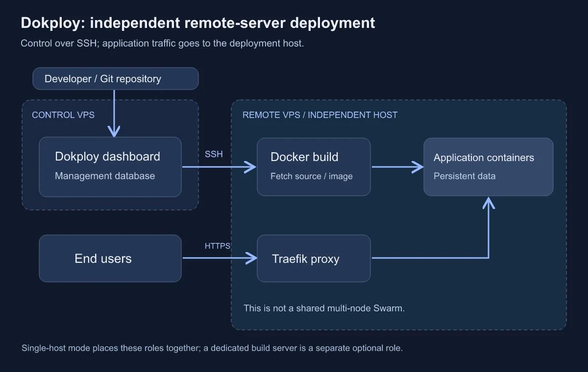Viewport: 588px width, 372px height.
Task: Click the subtitle 'Control over SSH; application traffic...'
Action: pyautogui.click(x=162, y=44)
